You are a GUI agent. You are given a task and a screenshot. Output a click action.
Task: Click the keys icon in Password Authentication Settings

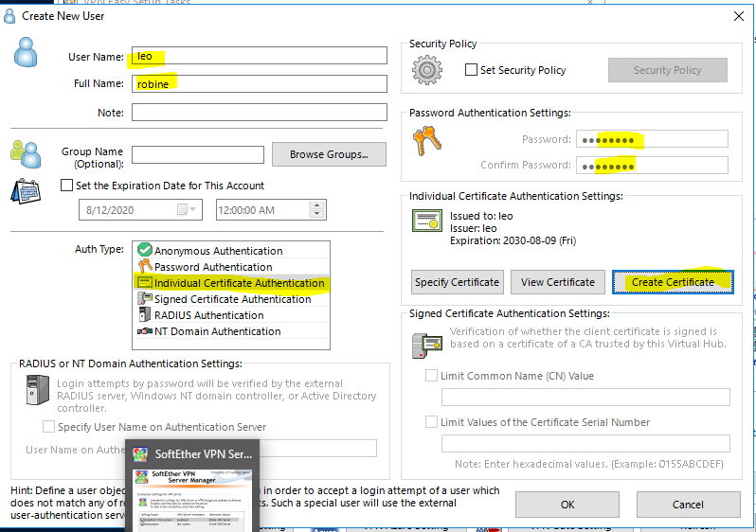pyautogui.click(x=426, y=141)
